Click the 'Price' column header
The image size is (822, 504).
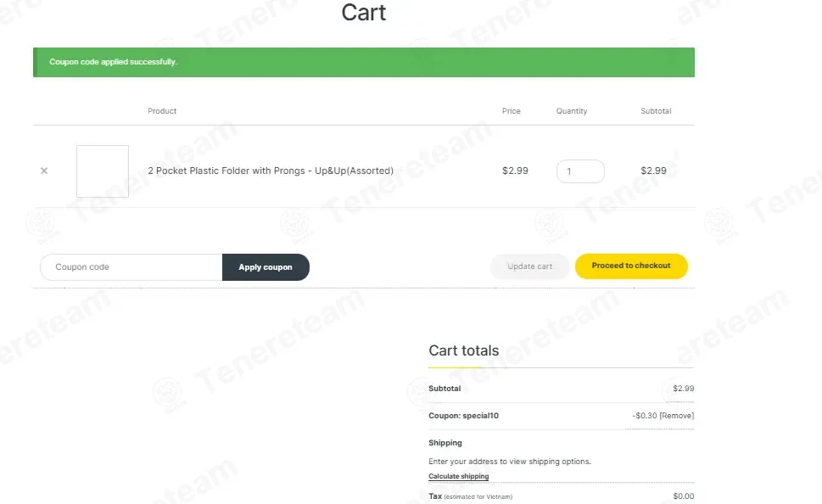point(512,111)
